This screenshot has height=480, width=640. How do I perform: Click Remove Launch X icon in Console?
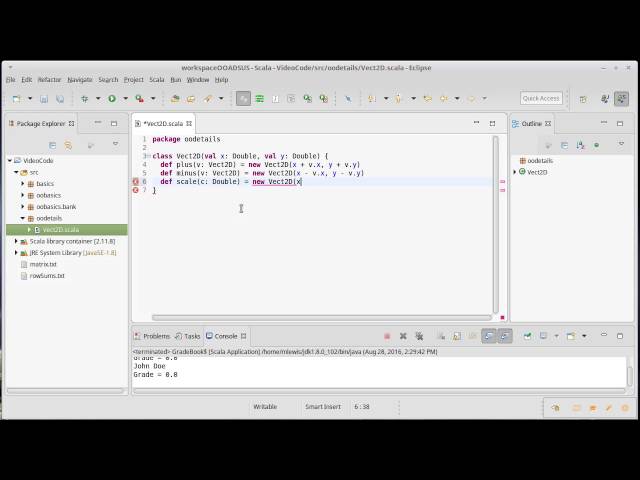tap(403, 336)
